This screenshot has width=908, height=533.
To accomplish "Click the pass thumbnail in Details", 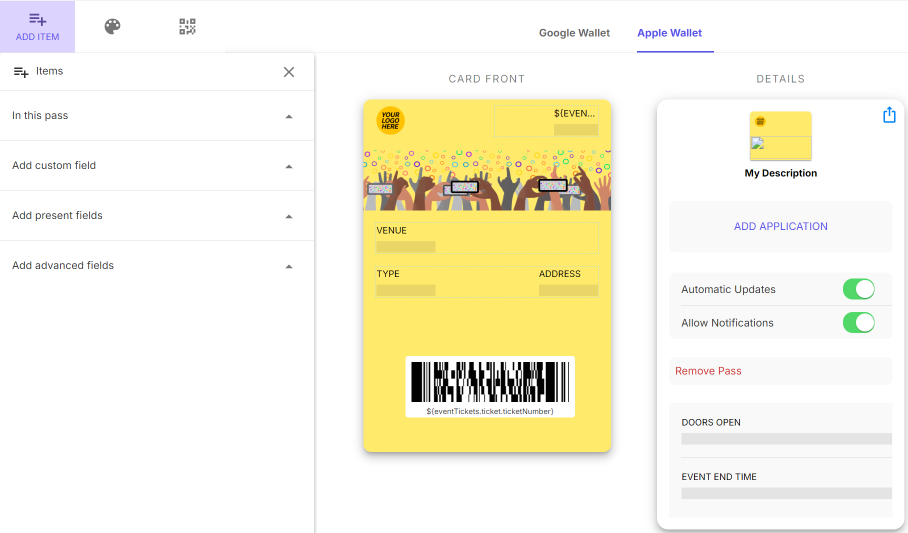I will (x=781, y=136).
